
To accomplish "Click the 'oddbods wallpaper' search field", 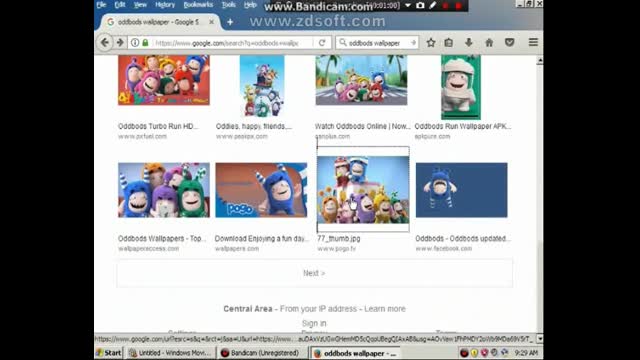I will (378, 42).
